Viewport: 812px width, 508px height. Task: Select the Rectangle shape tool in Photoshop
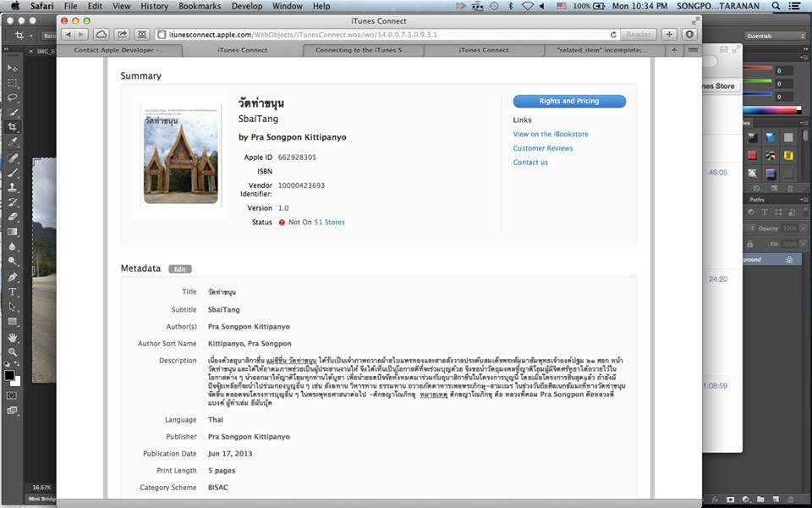pyautogui.click(x=13, y=322)
